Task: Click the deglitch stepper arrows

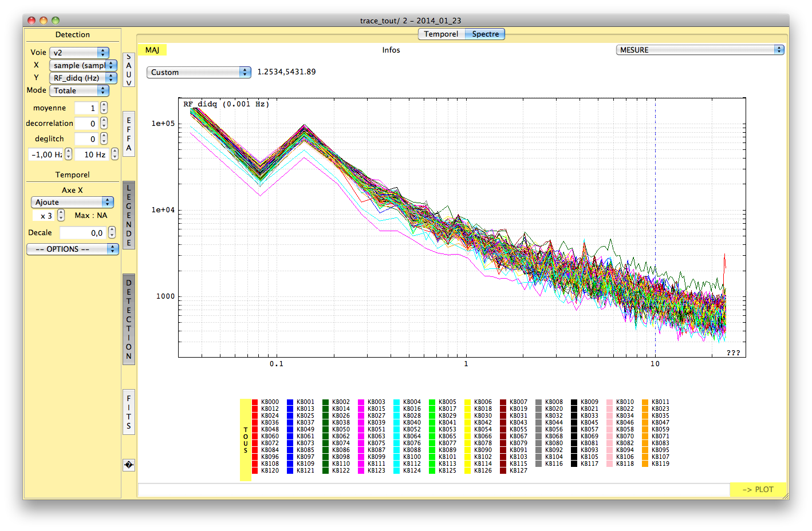Action: [x=104, y=139]
